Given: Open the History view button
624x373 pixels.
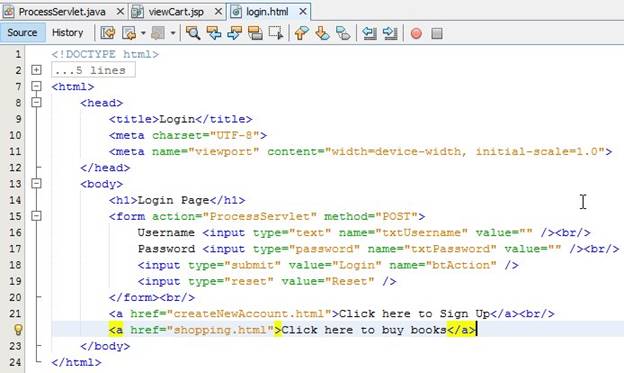Looking at the screenshot, I should point(67,33).
